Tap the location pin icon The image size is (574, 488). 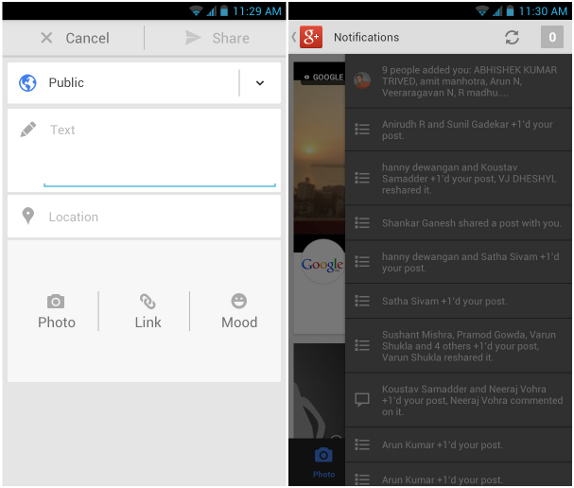point(28,216)
